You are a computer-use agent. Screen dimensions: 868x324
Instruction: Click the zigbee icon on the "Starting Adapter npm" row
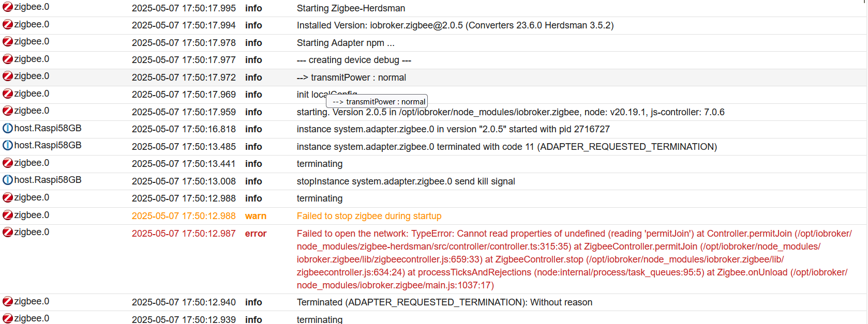tap(8, 42)
